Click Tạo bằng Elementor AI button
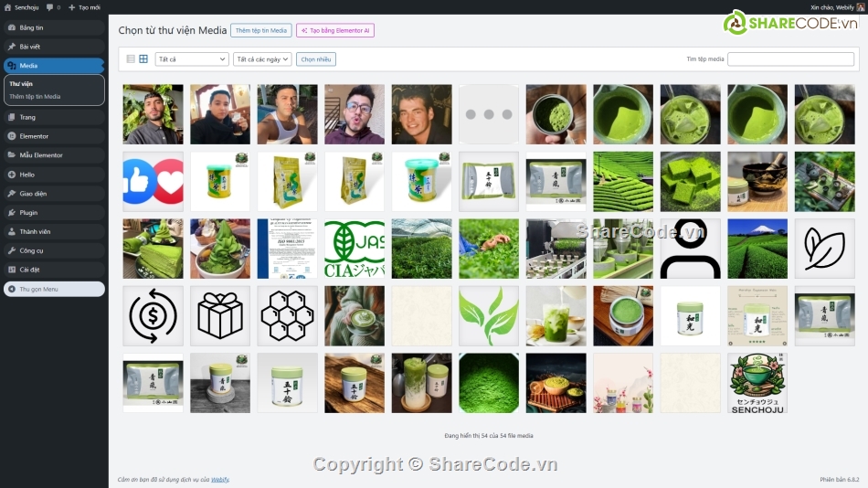The height and width of the screenshot is (488, 868). (x=335, y=30)
